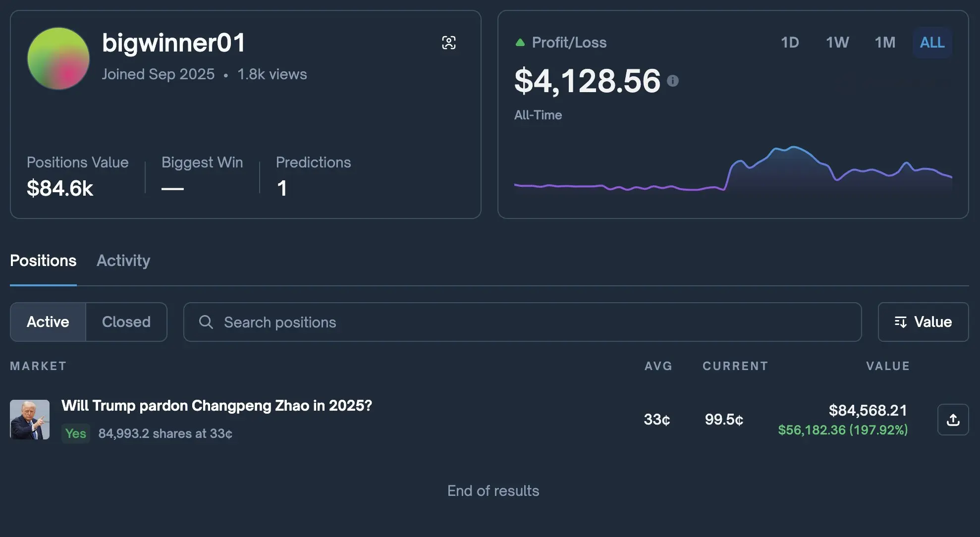Open the Value sort dropdown
Image resolution: width=980 pixels, height=537 pixels.
click(x=923, y=322)
